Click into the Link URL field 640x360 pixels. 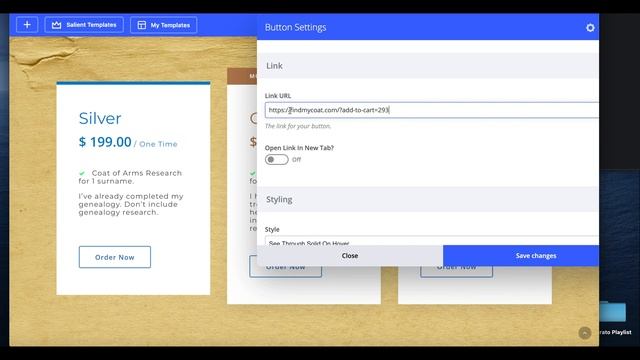(432, 110)
